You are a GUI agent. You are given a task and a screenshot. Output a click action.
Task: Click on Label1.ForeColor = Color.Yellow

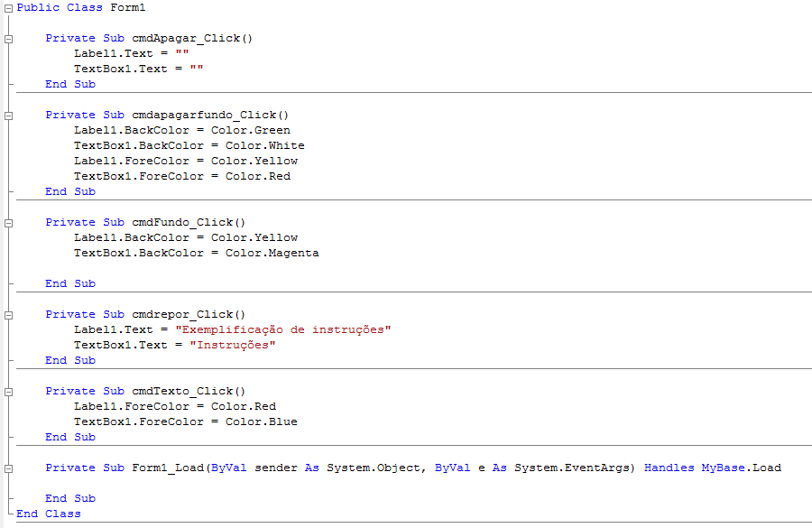coord(186,162)
